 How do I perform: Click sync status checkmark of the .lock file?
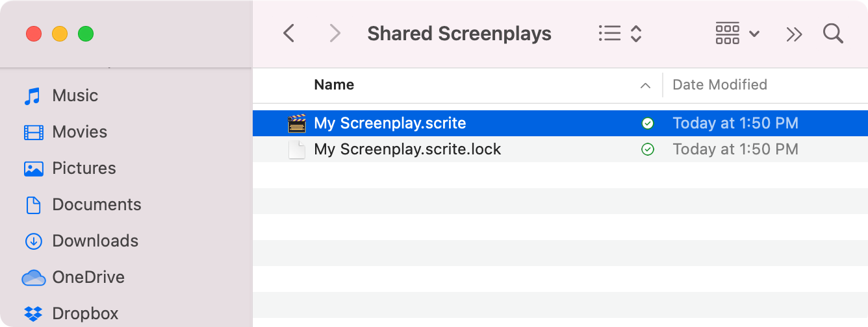(647, 149)
